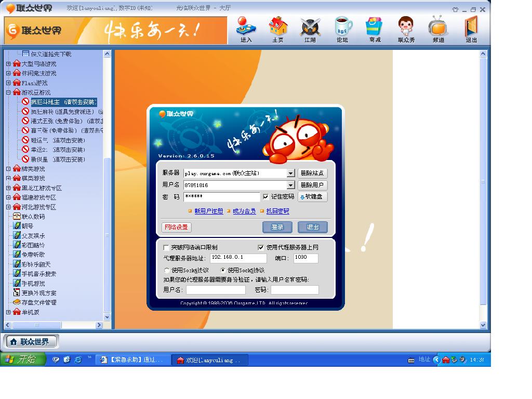
Task: Open the 成为会员 link
Action: point(244,211)
